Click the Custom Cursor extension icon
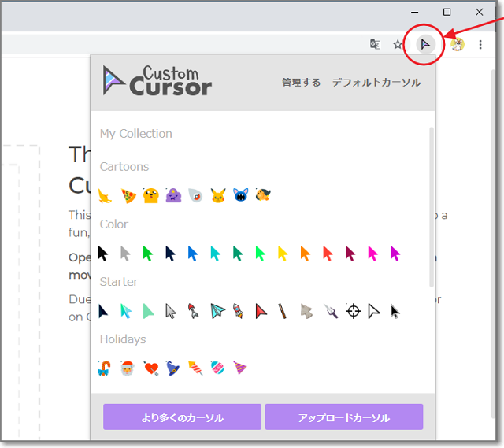The width and height of the screenshot is (504, 448). pyautogui.click(x=425, y=45)
